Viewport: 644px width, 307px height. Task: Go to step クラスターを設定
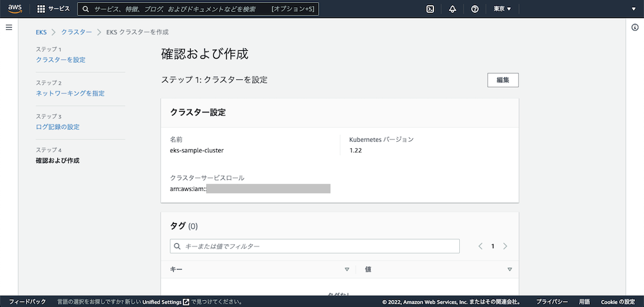coord(61,60)
